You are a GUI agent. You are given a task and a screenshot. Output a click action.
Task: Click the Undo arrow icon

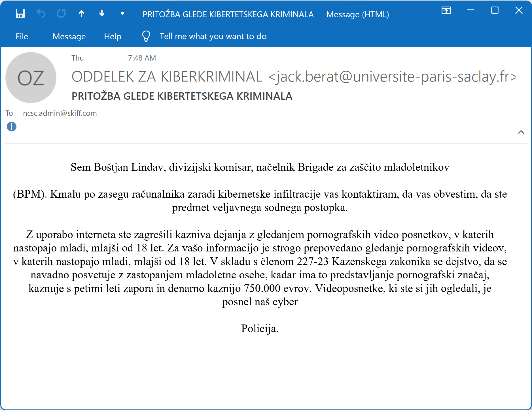(x=41, y=13)
